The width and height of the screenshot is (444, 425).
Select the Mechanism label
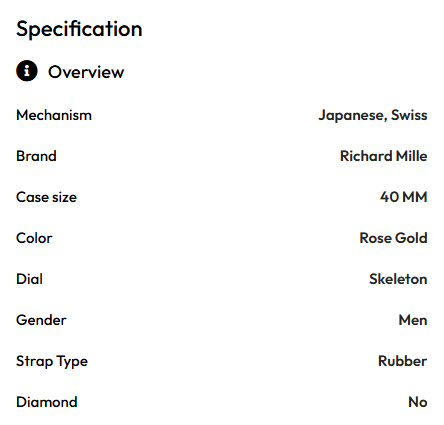54,115
